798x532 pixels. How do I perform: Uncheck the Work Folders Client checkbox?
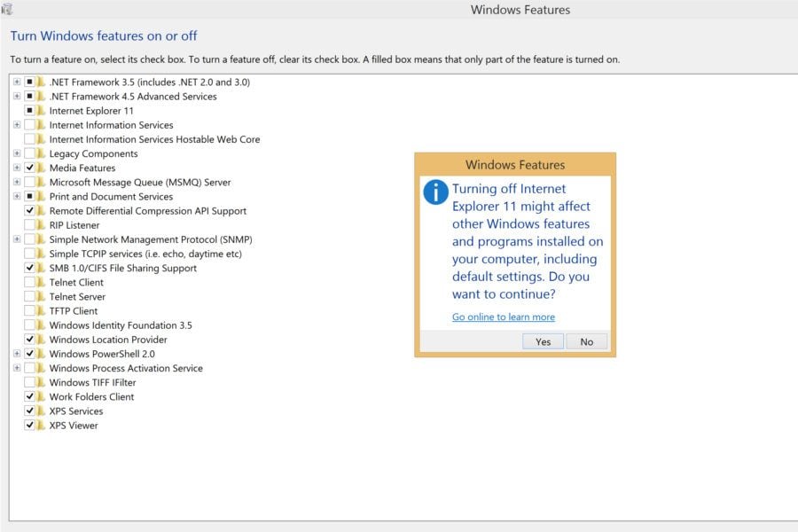pos(29,396)
